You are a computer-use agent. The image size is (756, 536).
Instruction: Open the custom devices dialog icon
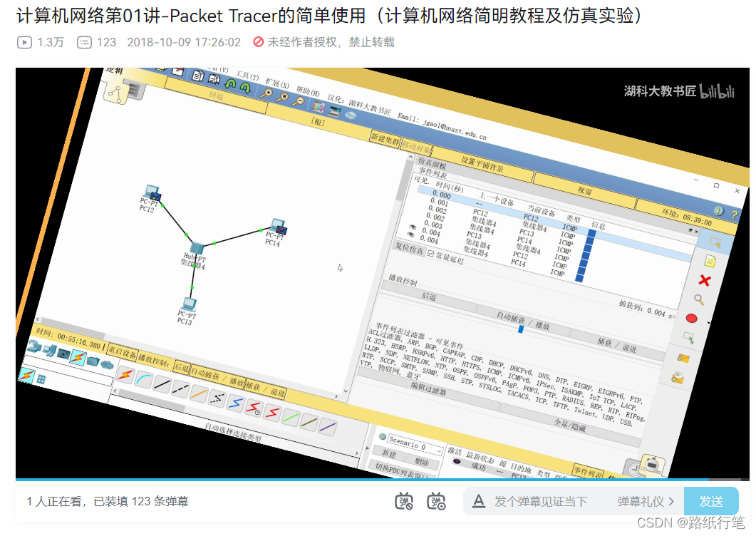click(335, 110)
